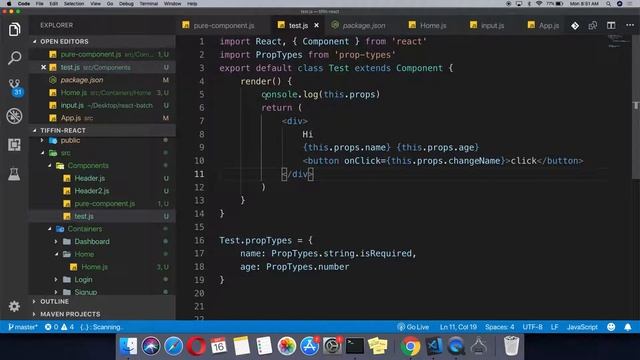Click the code minimap
The width and height of the screenshot is (640, 360).
619,41
